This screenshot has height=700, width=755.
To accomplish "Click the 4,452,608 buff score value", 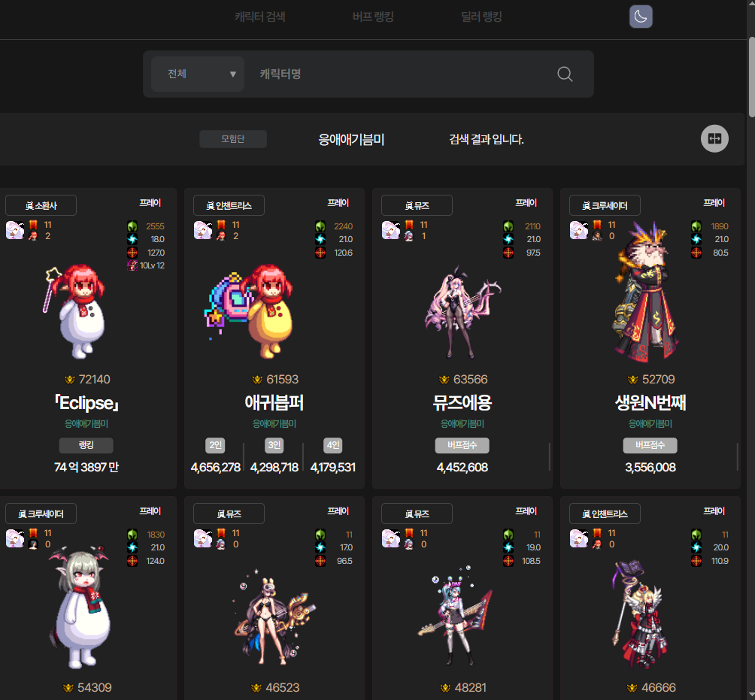I will 462,468.
